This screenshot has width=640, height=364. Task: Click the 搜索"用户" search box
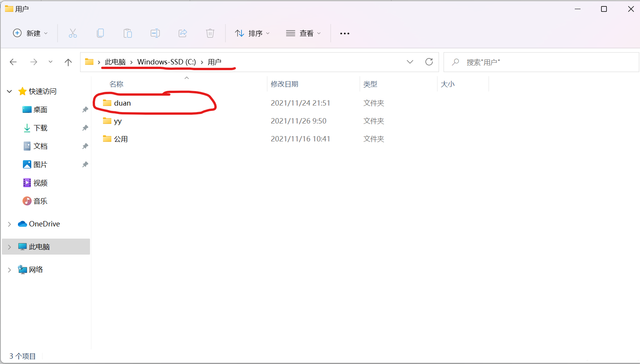coord(542,62)
